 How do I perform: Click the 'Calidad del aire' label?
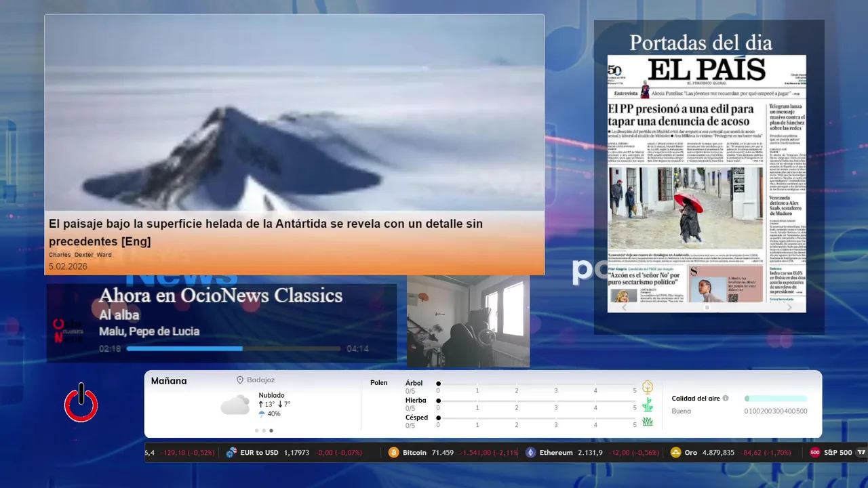[x=696, y=399]
